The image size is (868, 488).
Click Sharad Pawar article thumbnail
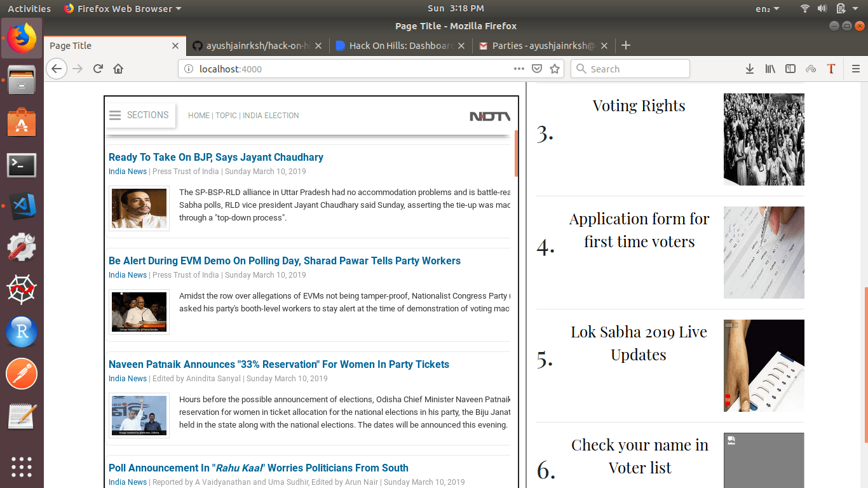139,312
